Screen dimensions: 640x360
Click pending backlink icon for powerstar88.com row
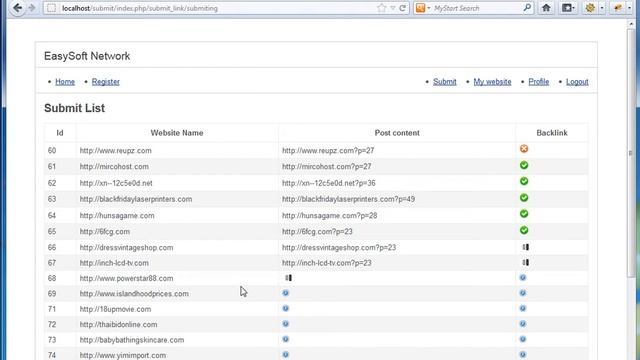(x=523, y=278)
